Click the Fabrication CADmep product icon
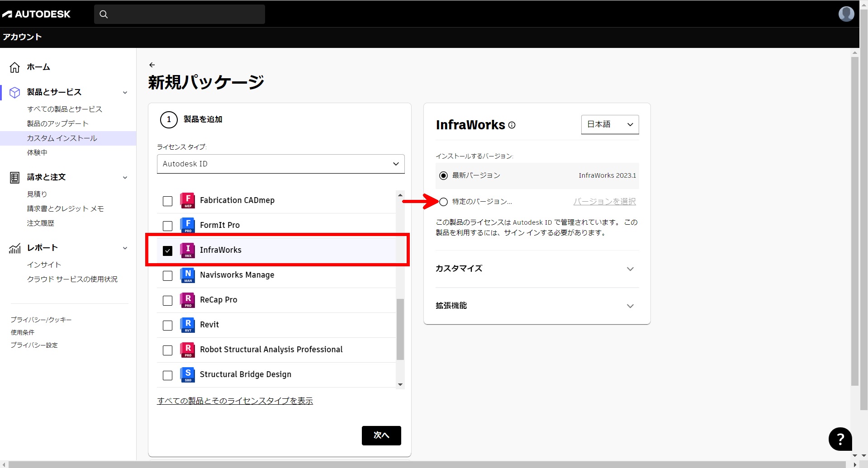 tap(188, 200)
